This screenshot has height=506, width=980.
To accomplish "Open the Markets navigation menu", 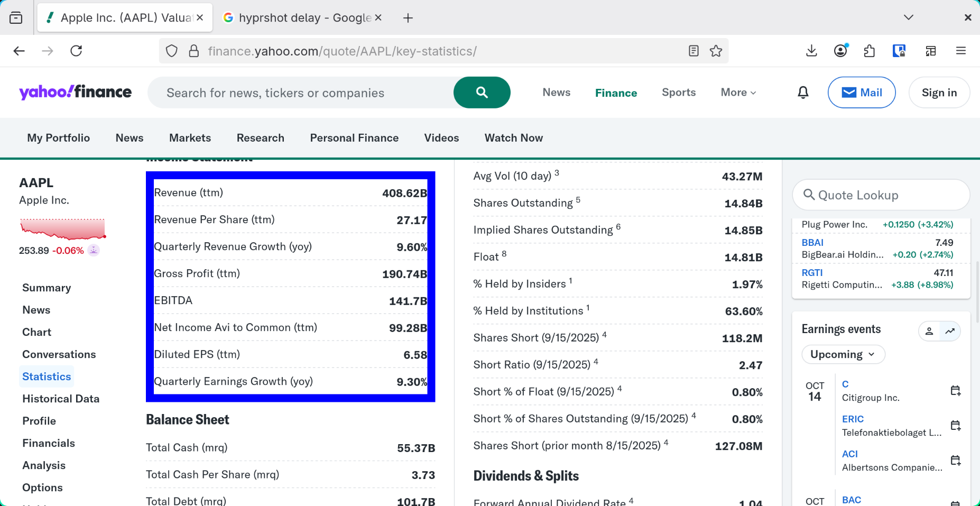I will [190, 138].
